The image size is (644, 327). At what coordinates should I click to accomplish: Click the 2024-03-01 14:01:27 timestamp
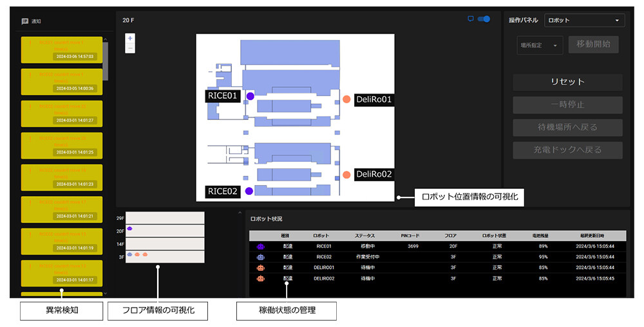pos(75,121)
